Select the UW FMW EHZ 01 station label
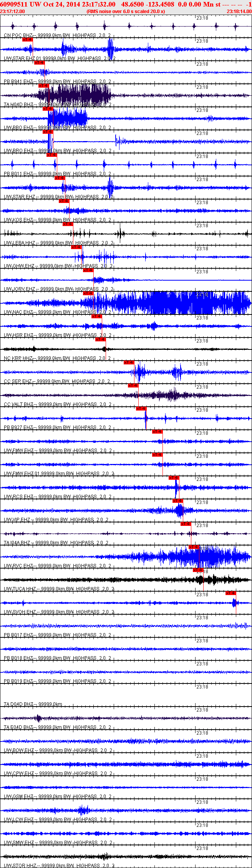This screenshot has height=868, width=252. (x=58, y=474)
